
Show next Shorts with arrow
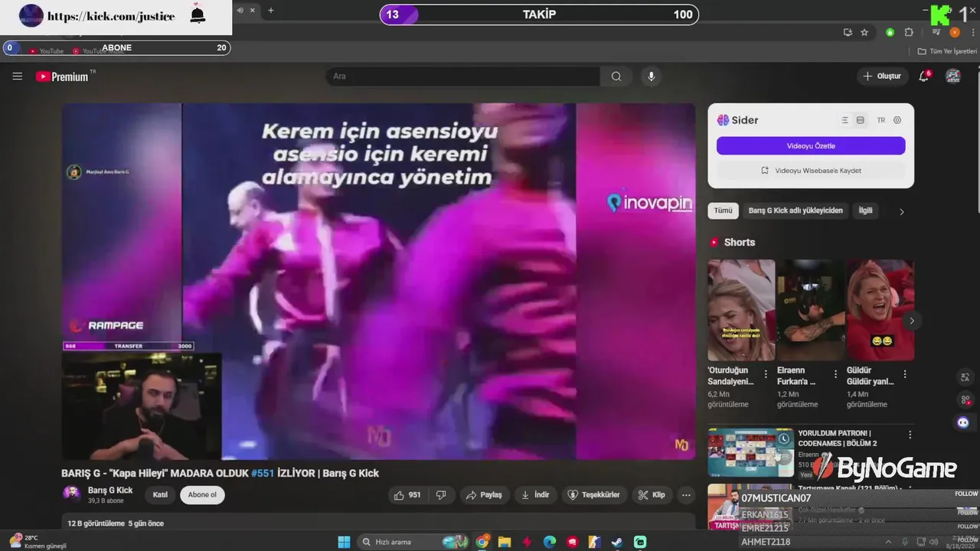[911, 321]
